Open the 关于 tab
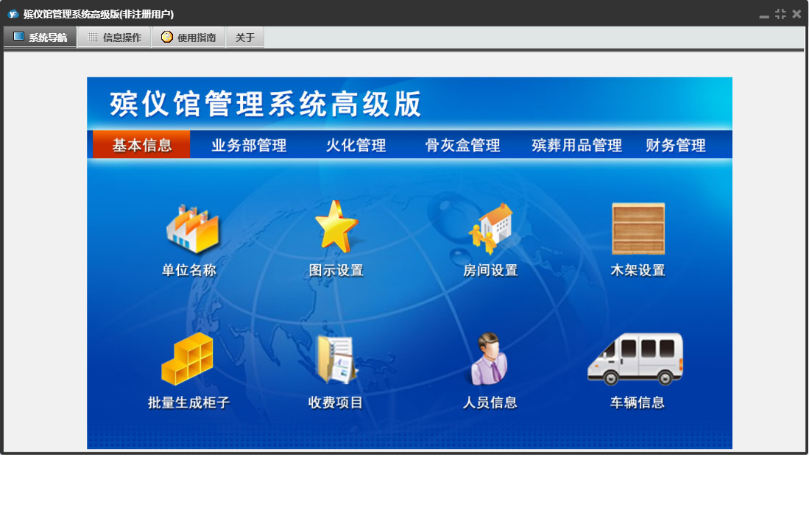Screen dimensions: 809x532 (x=245, y=37)
